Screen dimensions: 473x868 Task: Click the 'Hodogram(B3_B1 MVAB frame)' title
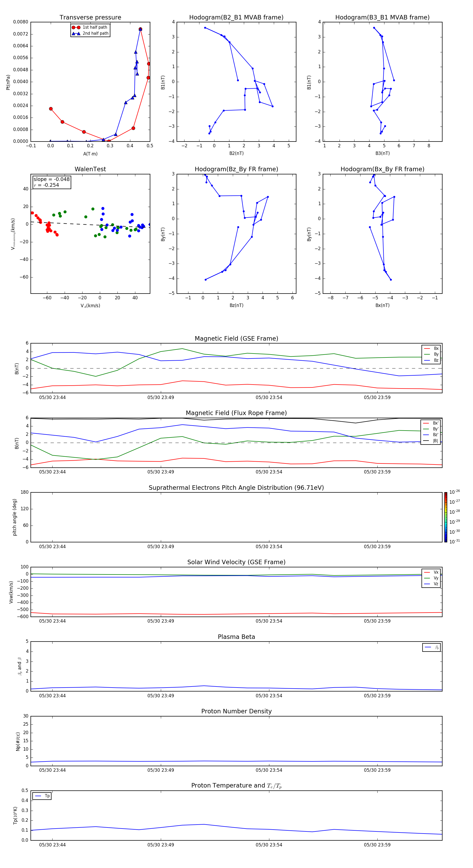(382, 18)
